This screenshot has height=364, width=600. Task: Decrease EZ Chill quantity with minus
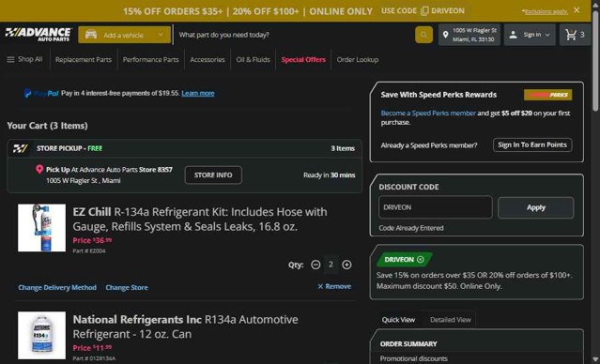pyautogui.click(x=315, y=265)
